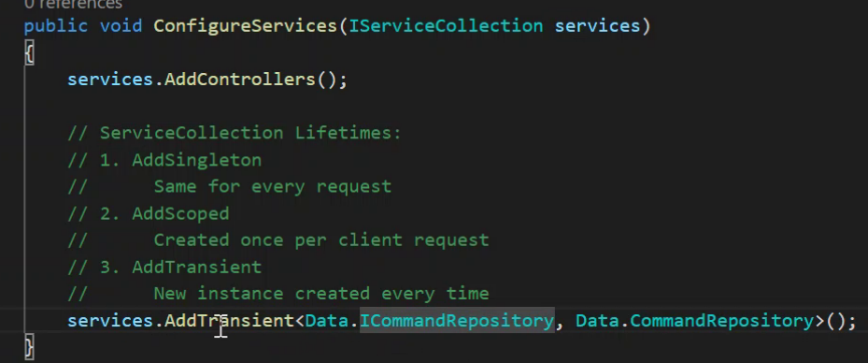Click the AddTransient method call

(x=229, y=321)
